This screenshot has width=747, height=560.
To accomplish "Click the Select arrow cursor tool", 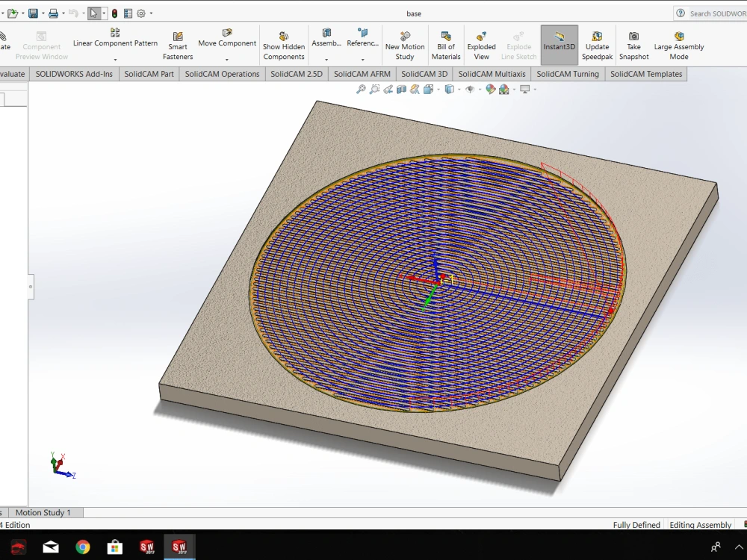I will pos(93,13).
